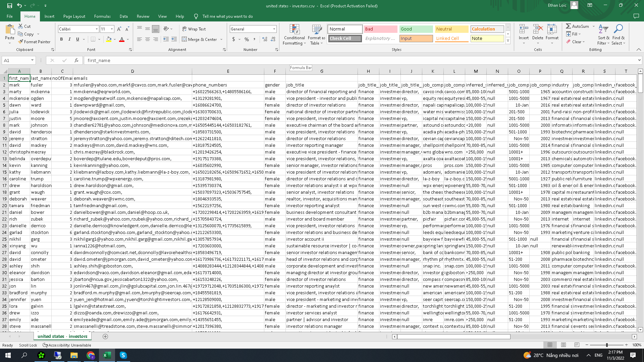This screenshot has height=362, width=644.
Task: Switch to the Review tab
Action: point(143,16)
